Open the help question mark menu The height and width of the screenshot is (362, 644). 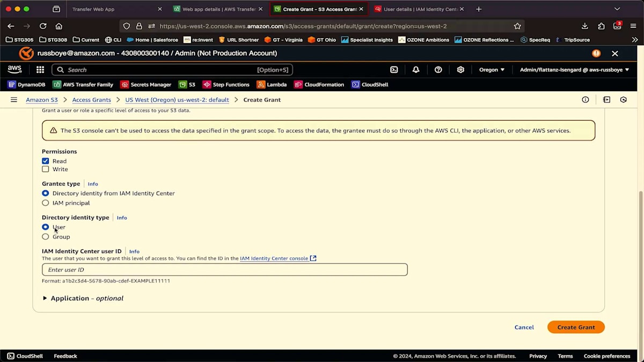tap(438, 70)
